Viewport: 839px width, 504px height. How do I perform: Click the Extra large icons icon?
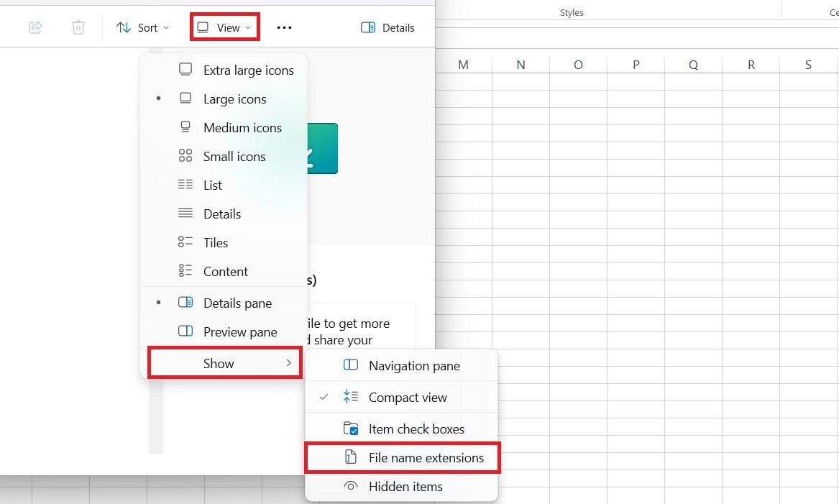(x=185, y=70)
